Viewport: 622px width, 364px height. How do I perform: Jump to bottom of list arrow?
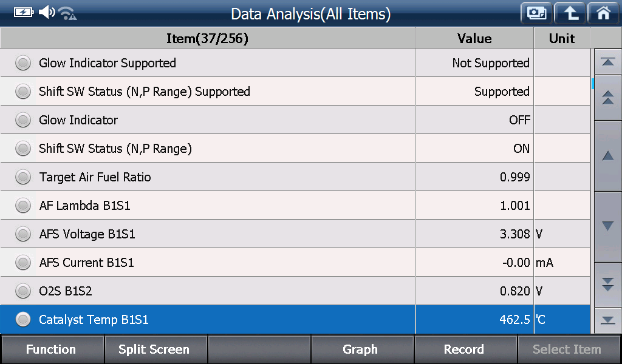607,320
